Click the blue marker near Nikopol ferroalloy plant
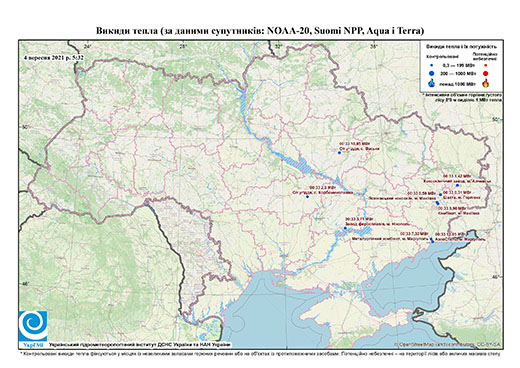Viewport: 520px width, 368px height. [x=345, y=228]
